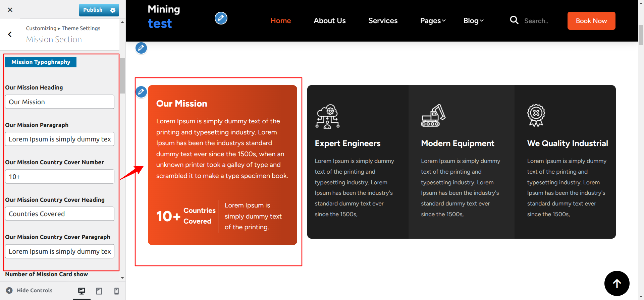
Task: Click the Book Now button
Action: 591,21
